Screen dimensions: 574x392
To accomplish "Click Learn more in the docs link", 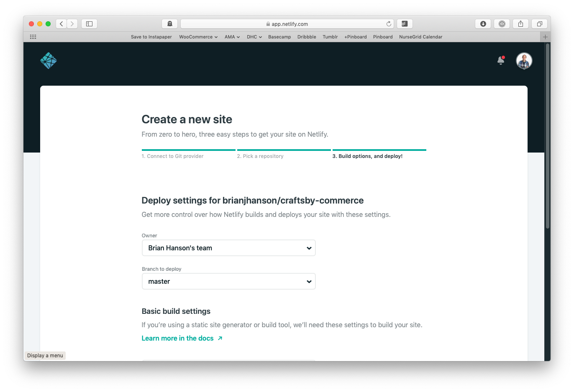I will (x=182, y=338).
